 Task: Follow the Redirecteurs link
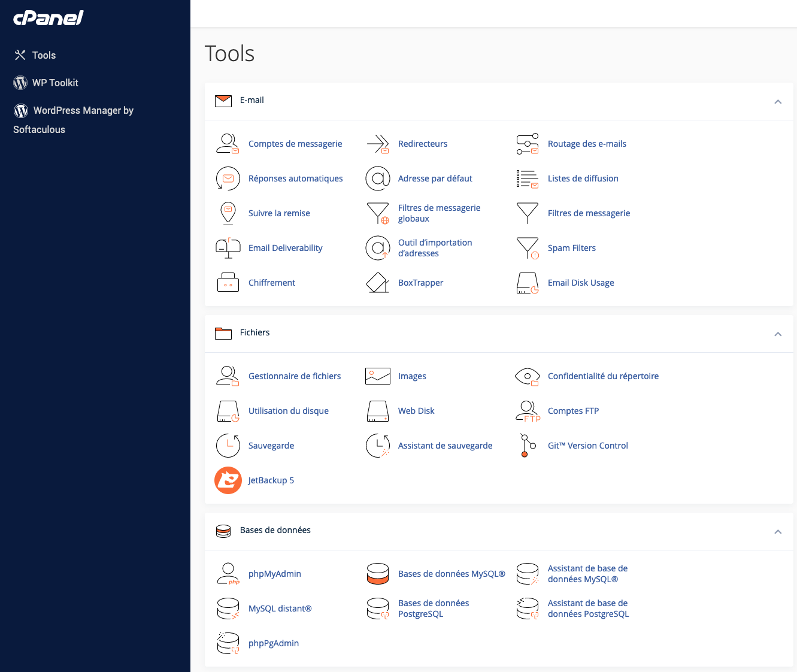[x=423, y=144]
